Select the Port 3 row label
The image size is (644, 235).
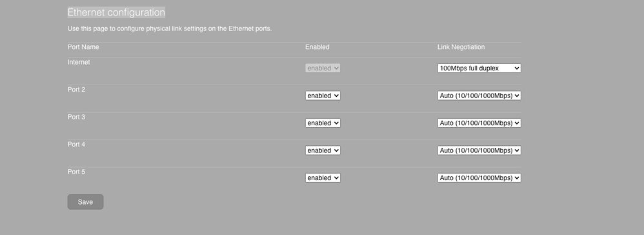76,117
